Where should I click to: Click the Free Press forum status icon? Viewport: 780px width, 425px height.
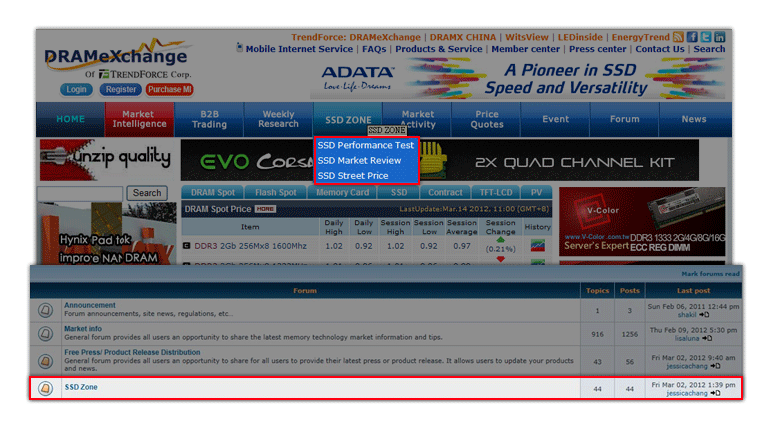tap(45, 360)
